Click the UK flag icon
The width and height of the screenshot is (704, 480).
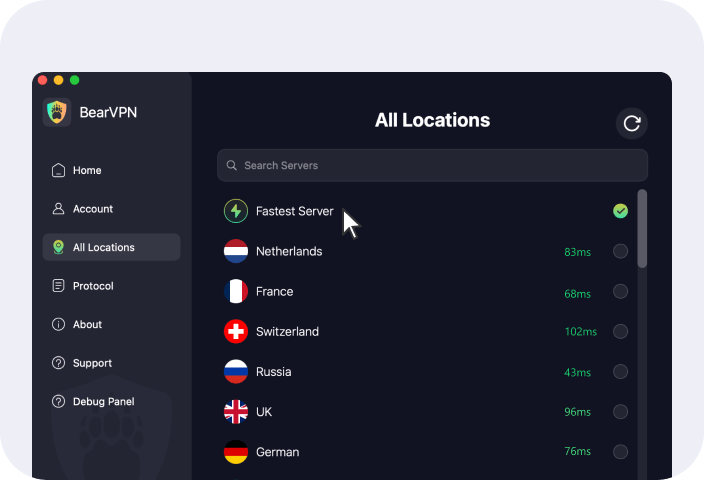pyautogui.click(x=236, y=412)
